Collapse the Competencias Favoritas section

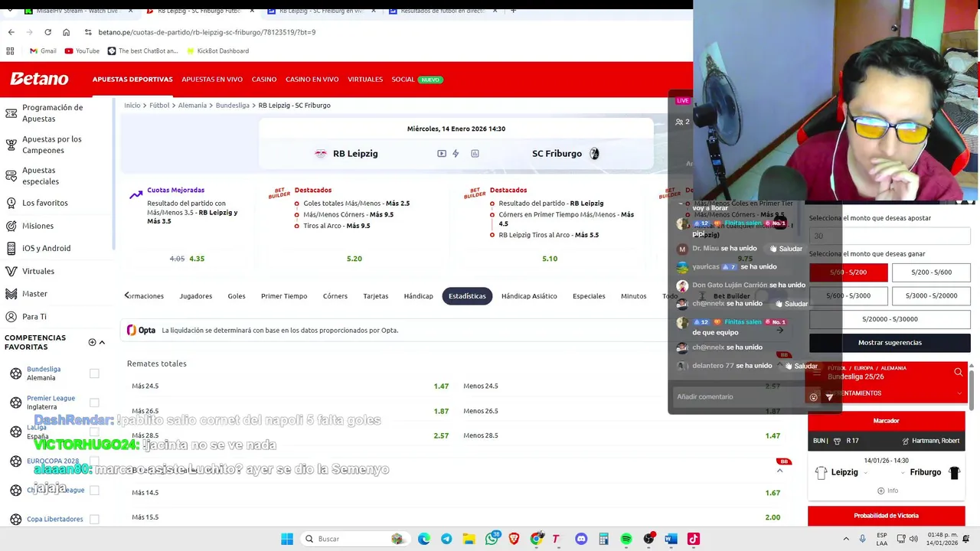(102, 342)
